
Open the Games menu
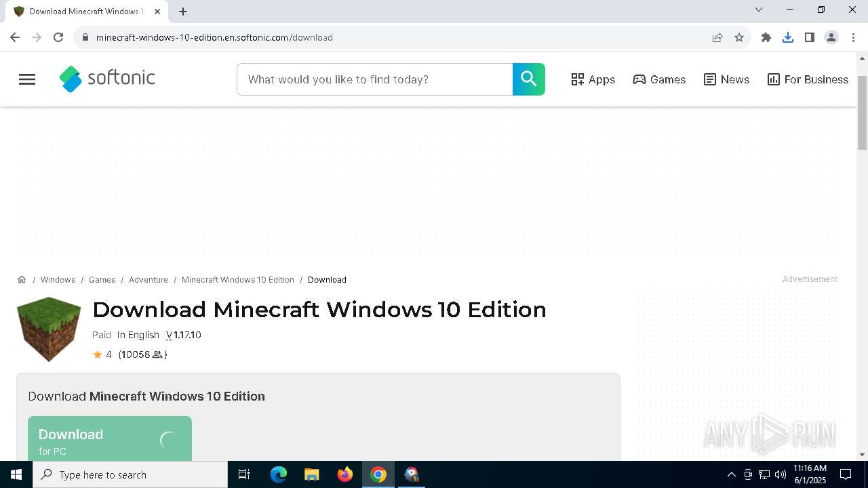coord(659,79)
